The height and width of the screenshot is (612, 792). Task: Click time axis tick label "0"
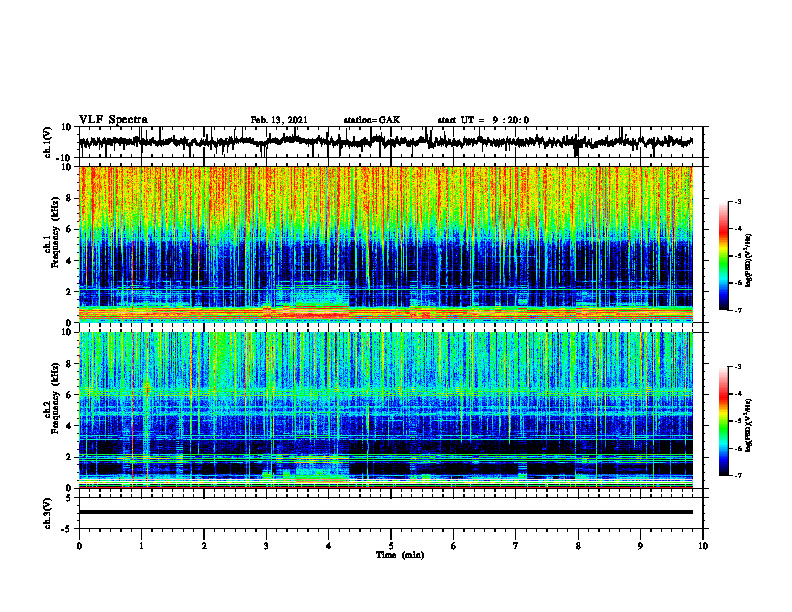[79, 546]
